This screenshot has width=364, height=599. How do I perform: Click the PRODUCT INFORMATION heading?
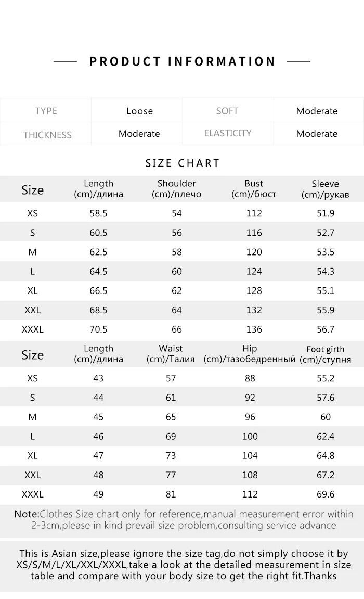point(182,61)
